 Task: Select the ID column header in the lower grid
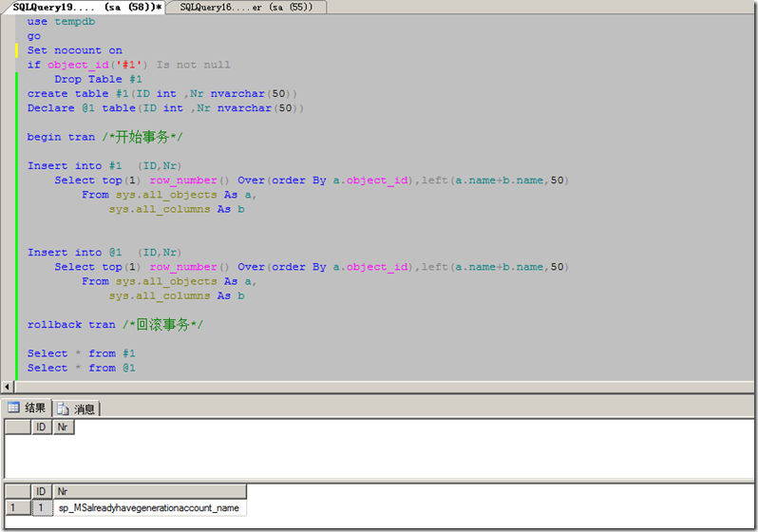42,491
